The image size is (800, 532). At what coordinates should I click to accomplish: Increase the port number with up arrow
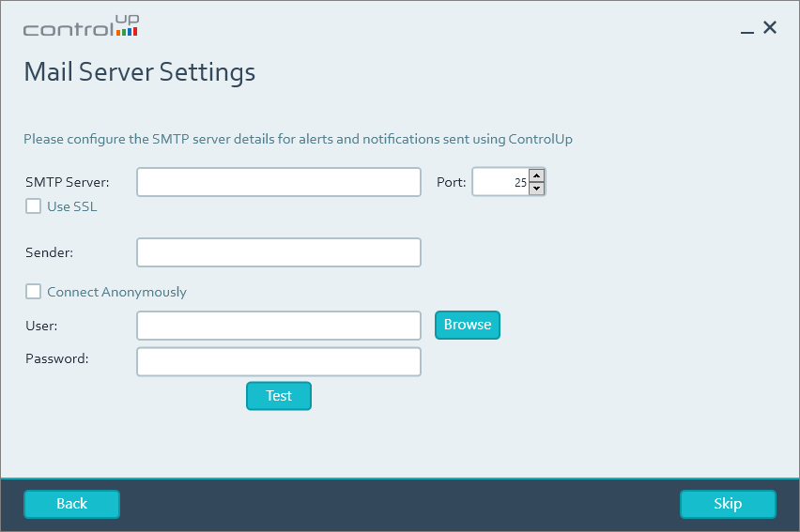pyautogui.click(x=536, y=175)
